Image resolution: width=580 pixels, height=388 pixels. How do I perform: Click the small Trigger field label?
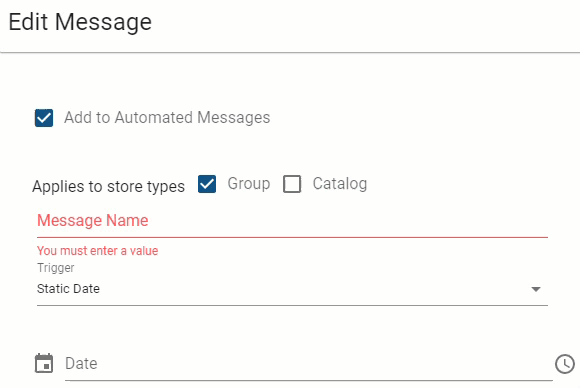click(x=55, y=268)
